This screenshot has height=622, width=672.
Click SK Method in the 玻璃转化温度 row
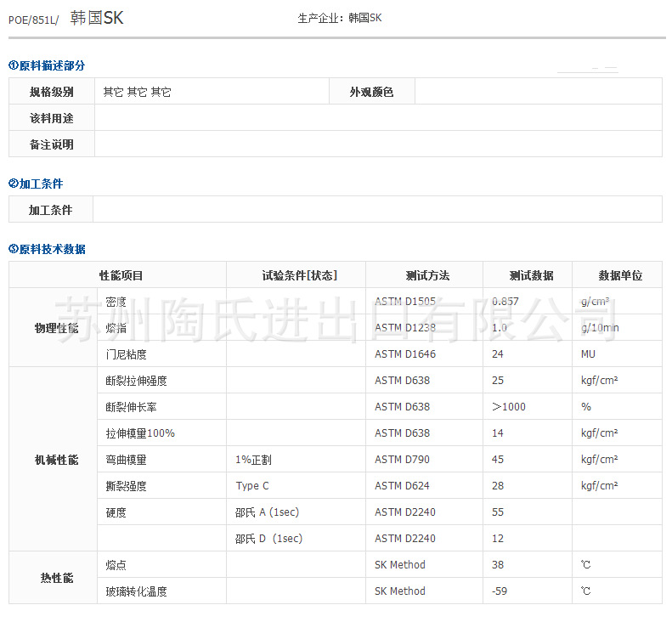click(400, 591)
